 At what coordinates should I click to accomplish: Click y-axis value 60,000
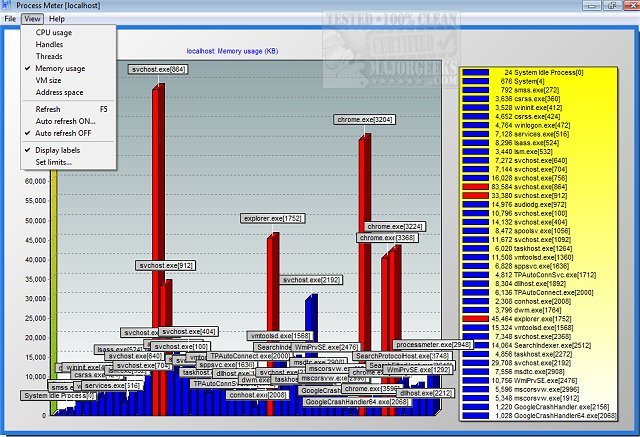pyautogui.click(x=35, y=181)
